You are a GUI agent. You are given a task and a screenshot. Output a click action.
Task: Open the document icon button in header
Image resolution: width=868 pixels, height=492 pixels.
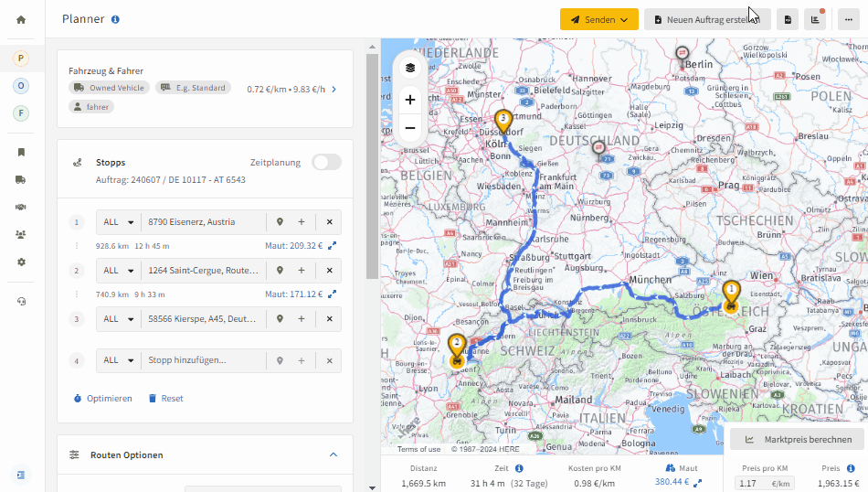pos(788,19)
